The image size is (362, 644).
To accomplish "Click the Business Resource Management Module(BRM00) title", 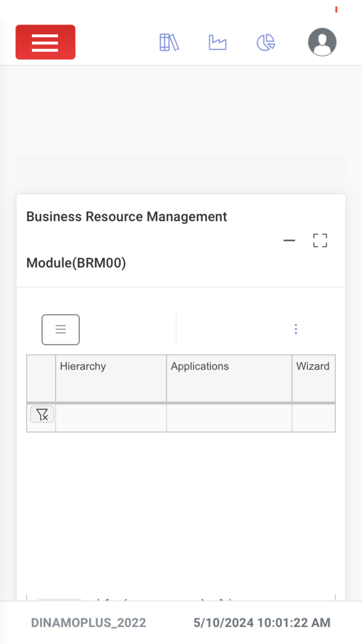I will pos(127,240).
